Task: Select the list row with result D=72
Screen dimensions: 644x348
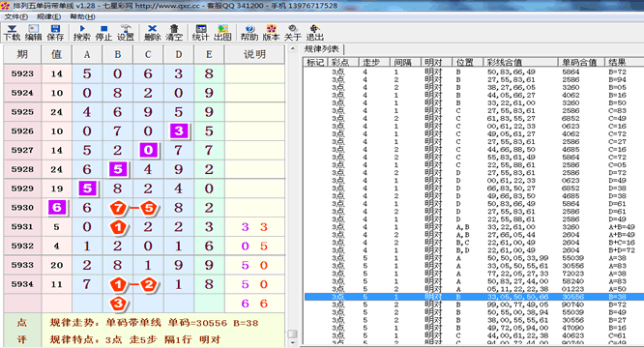Action: click(474, 173)
